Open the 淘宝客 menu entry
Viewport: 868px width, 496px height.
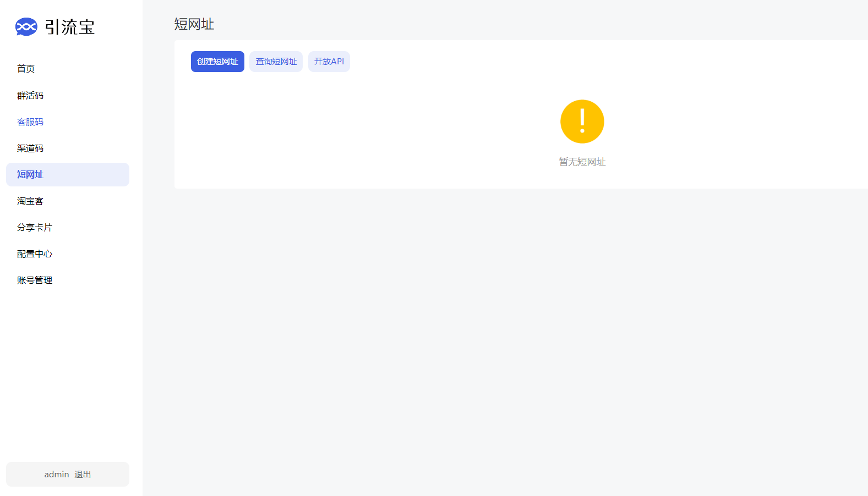(30, 201)
